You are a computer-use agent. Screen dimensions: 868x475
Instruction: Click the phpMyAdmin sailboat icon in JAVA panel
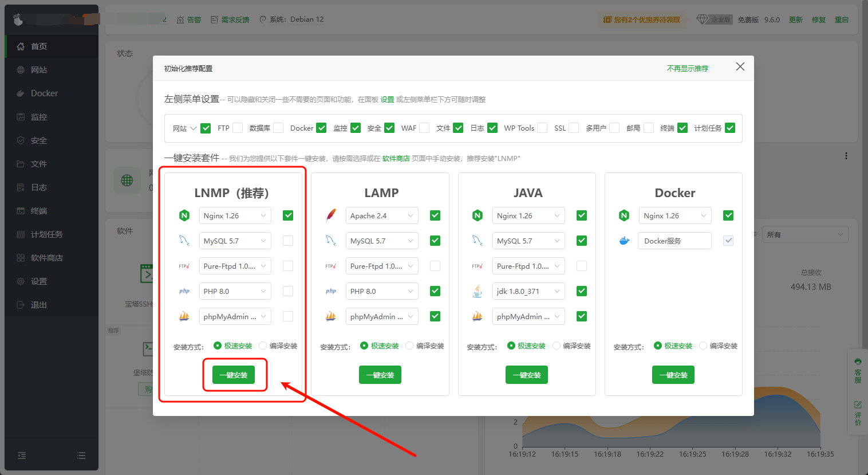(x=478, y=316)
